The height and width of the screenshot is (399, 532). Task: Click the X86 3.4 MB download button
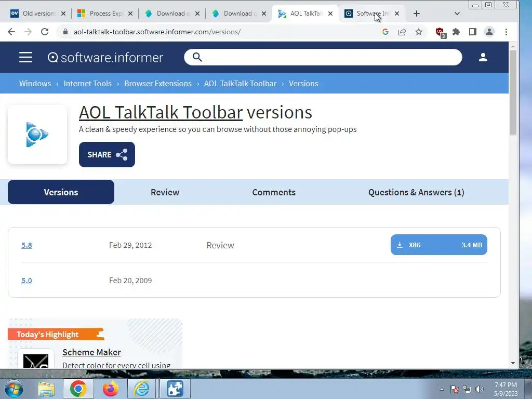pos(438,245)
